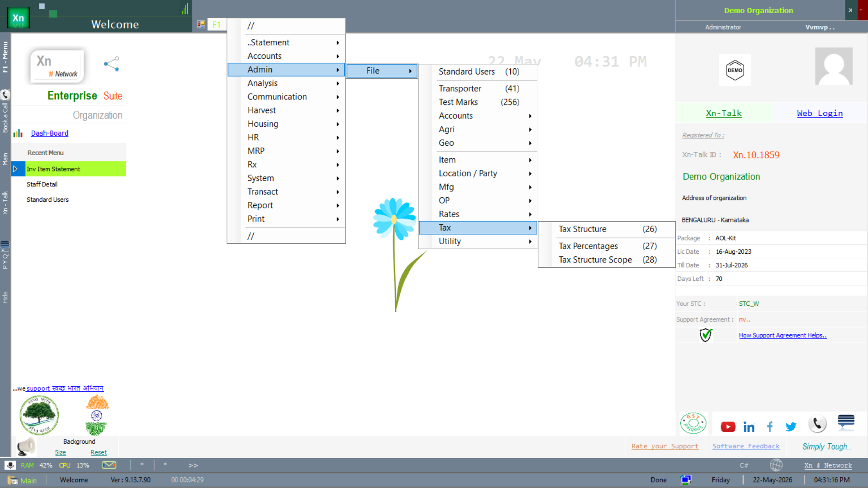The image size is (868, 488).
Task: Expand the Transact submenu arrow
Action: coord(337,192)
